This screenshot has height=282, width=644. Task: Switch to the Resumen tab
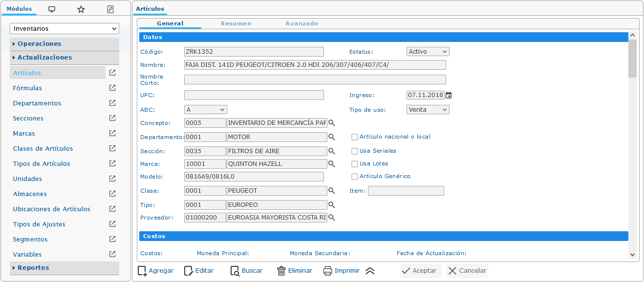236,23
